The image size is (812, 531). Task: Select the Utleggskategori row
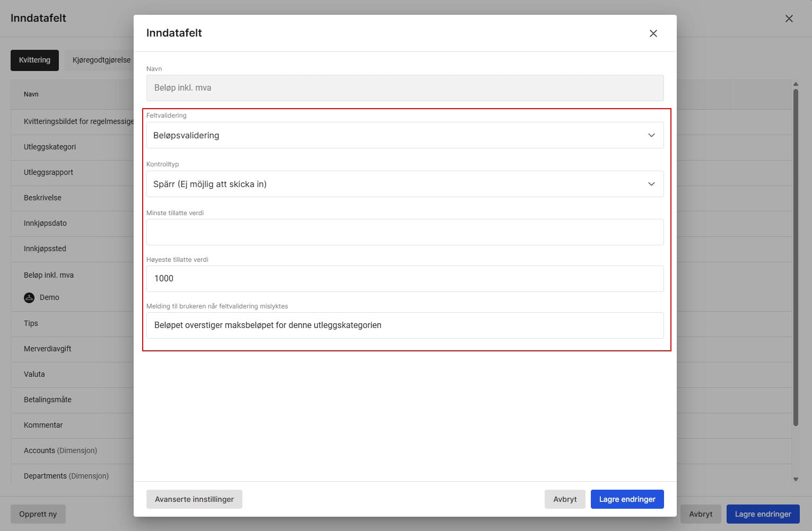tap(50, 147)
